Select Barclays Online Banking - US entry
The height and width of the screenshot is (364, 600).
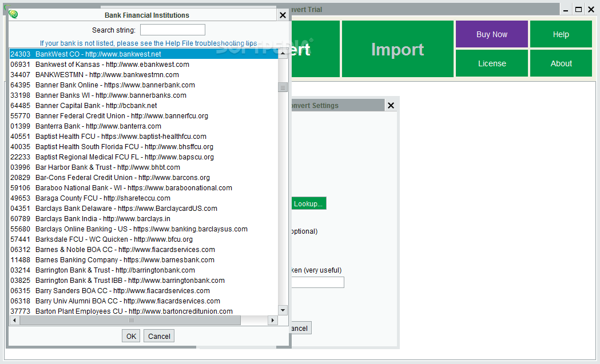coord(144,229)
